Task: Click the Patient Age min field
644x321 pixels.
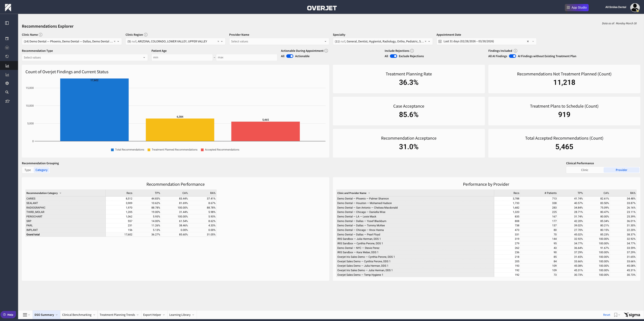Action: coord(182,57)
